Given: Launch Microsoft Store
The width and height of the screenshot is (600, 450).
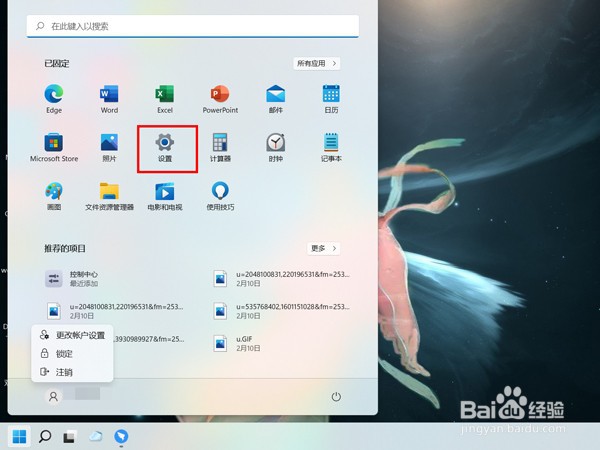Looking at the screenshot, I should pos(54,147).
